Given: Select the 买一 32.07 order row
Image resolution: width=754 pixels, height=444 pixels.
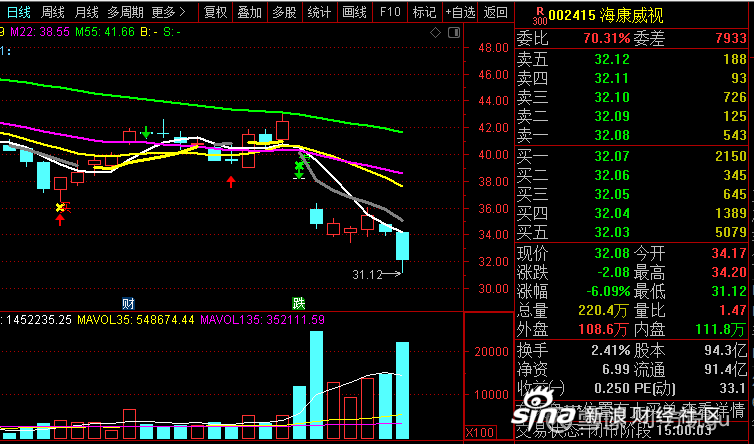Looking at the screenshot, I should 631,156.
